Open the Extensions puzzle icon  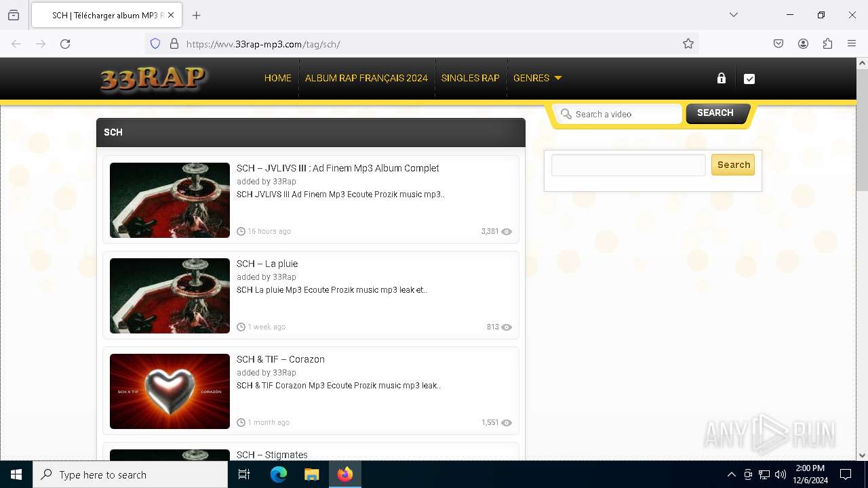tap(827, 44)
